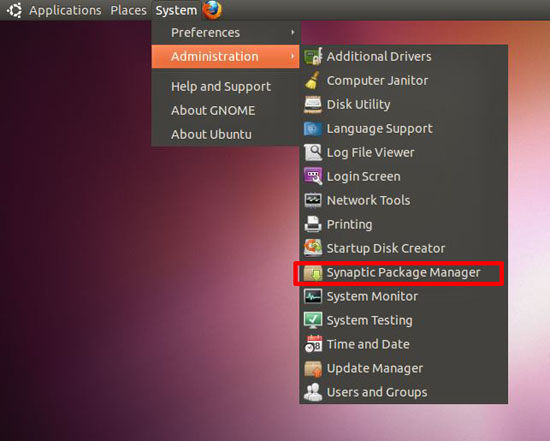Screen dimensions: 550x441
Task: Click the Log File Viewer magnifier icon
Action: pyautogui.click(x=313, y=152)
